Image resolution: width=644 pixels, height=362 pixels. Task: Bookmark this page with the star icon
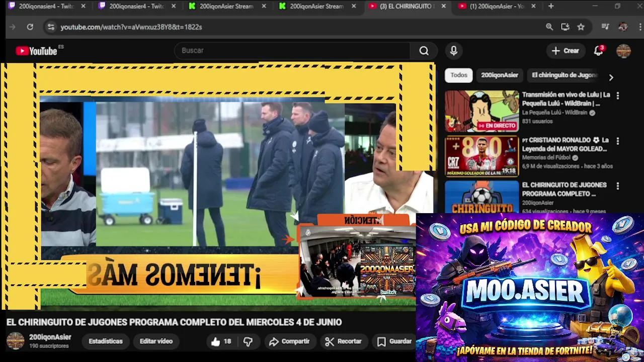(x=581, y=27)
